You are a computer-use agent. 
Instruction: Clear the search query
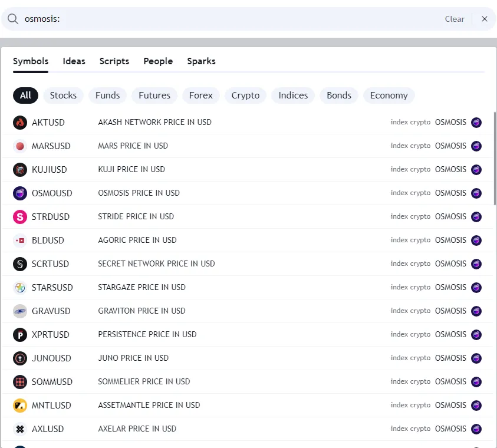pyautogui.click(x=455, y=19)
